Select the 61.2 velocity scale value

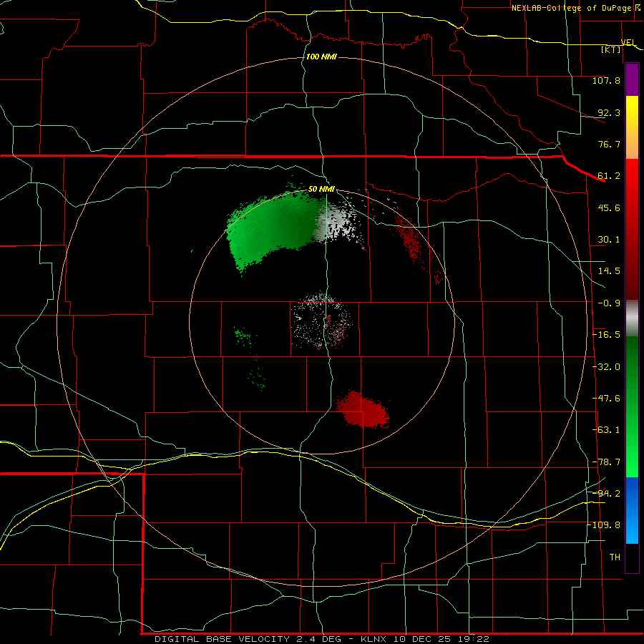click(609, 176)
